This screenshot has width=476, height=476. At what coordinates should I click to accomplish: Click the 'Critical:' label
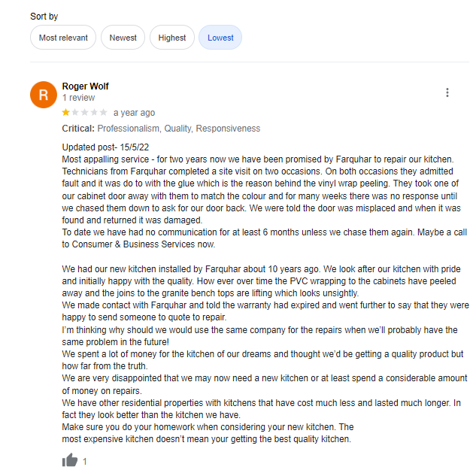coord(78,129)
